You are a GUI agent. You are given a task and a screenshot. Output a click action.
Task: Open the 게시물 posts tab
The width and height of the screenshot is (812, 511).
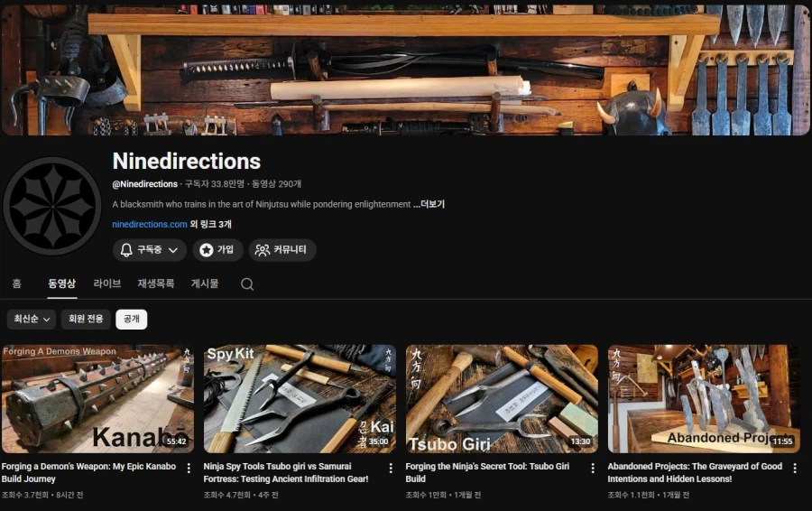[x=205, y=283]
